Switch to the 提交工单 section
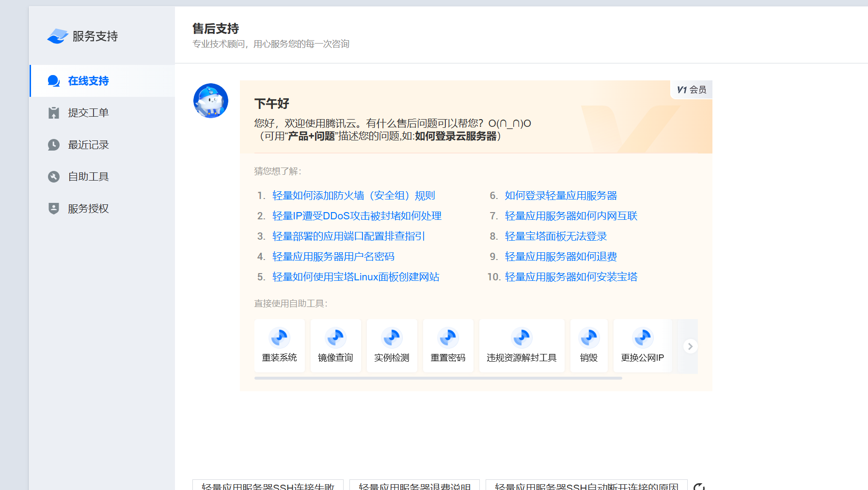The width and height of the screenshot is (868, 490). pyautogui.click(x=88, y=112)
